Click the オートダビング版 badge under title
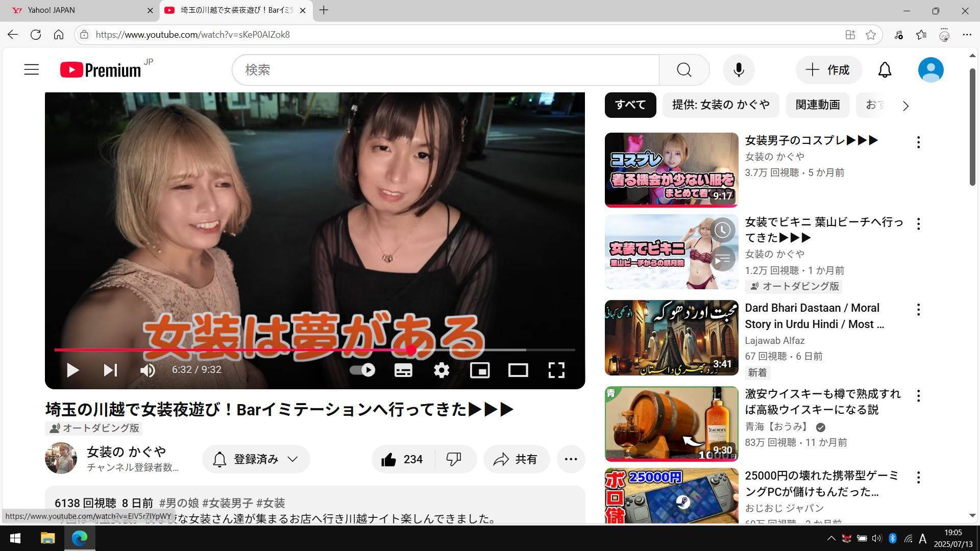Image resolution: width=980 pixels, height=551 pixels. pos(94,428)
